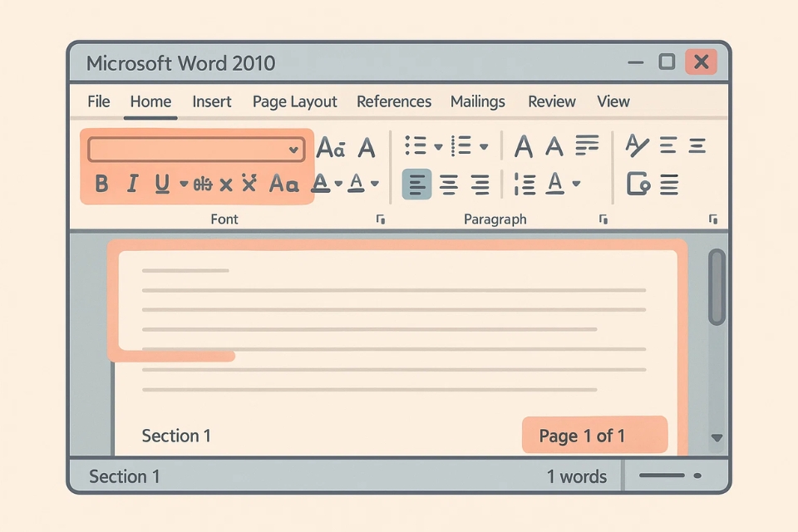Open the Font Color dropdown arrow
This screenshot has height=532, width=798.
[x=376, y=185]
